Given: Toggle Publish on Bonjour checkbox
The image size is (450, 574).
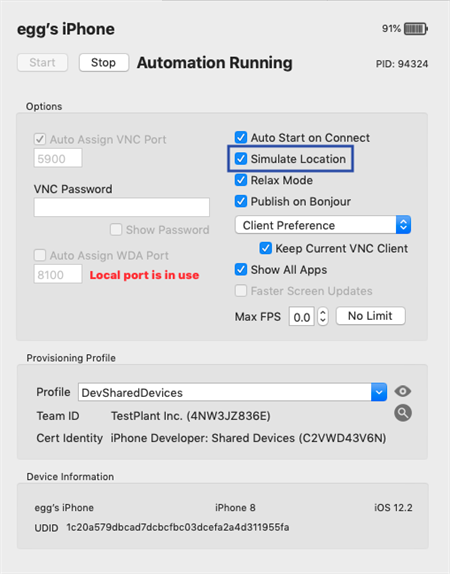Looking at the screenshot, I should coord(241,201).
